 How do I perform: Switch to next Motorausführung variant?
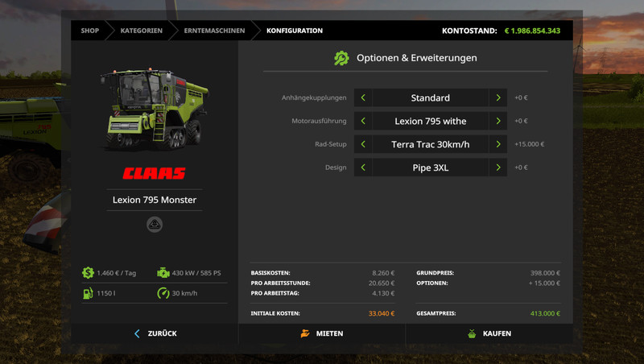[498, 122]
